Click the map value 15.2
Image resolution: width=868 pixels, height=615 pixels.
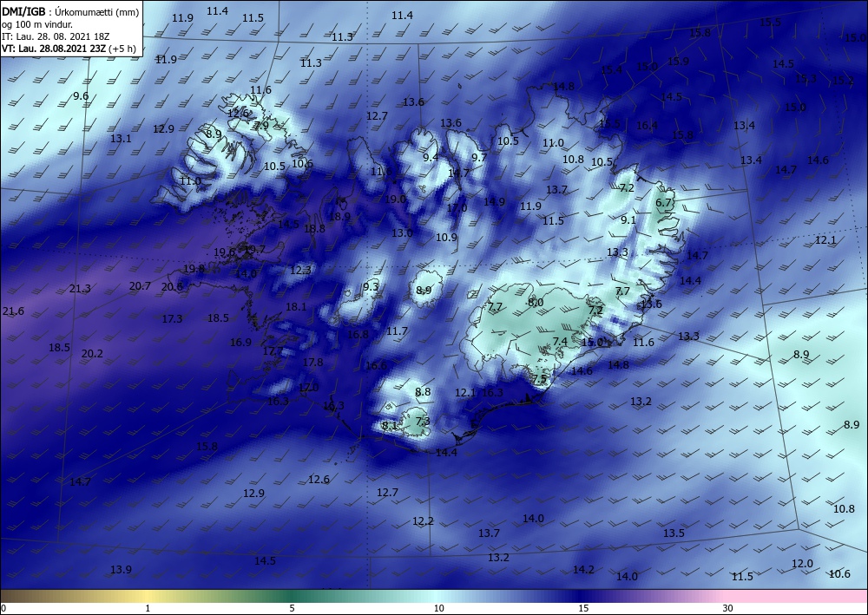843,81
